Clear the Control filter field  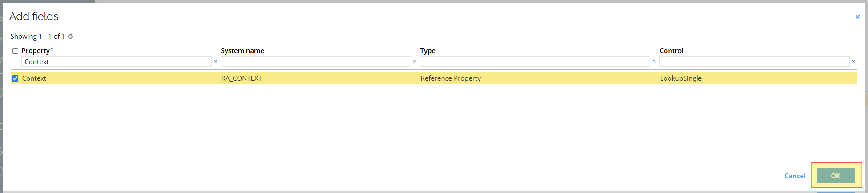pyautogui.click(x=853, y=62)
